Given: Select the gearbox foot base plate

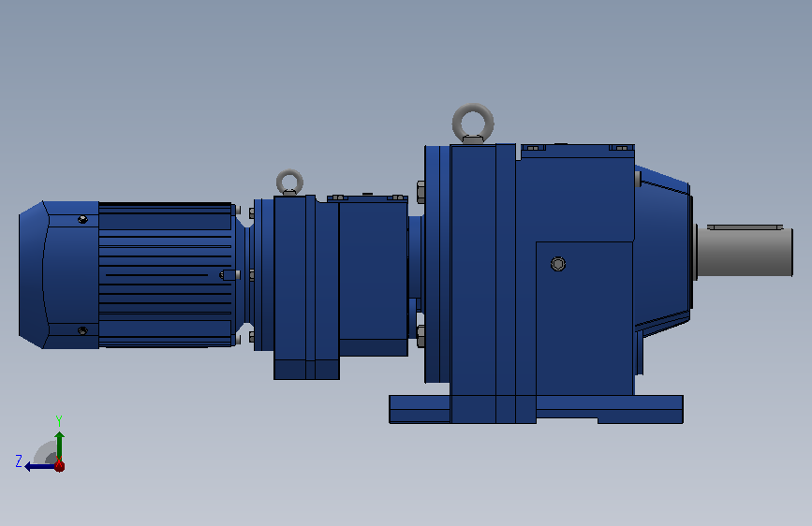Looking at the screenshot, I should coord(536,409).
